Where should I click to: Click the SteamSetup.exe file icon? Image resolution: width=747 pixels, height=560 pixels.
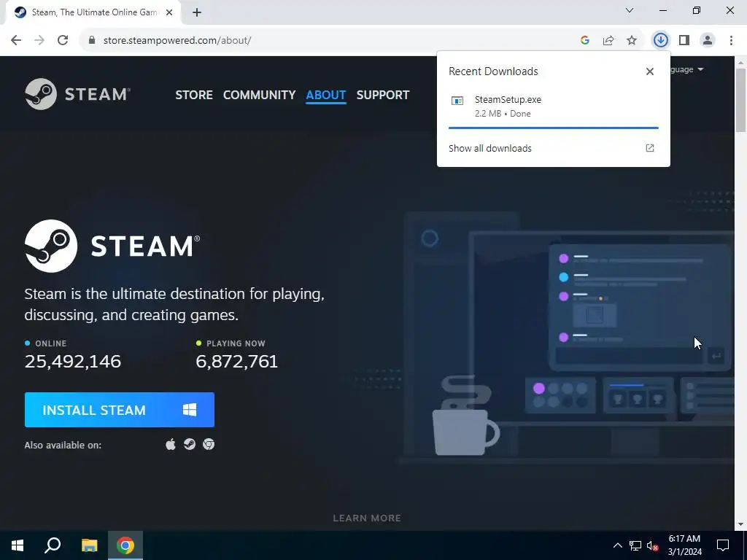457,101
